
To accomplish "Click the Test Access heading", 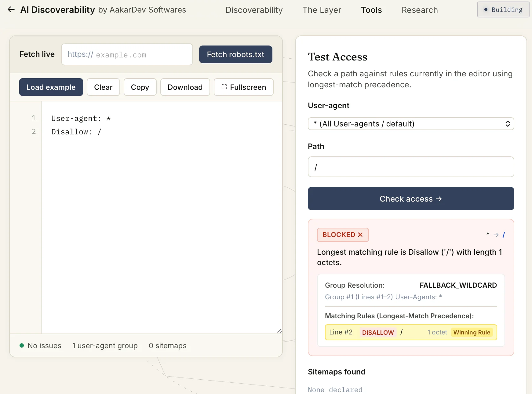I will pos(337,57).
